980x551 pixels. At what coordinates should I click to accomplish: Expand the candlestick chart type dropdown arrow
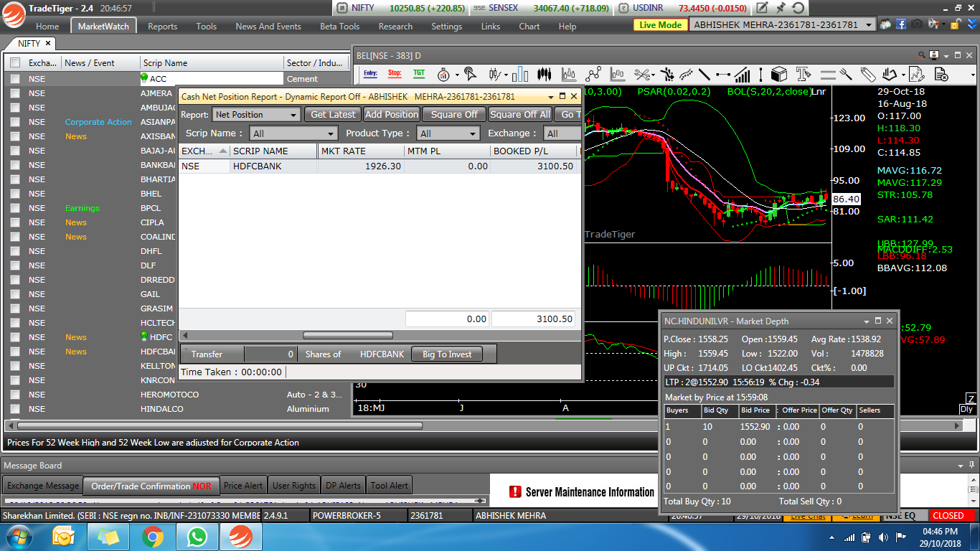506,75
